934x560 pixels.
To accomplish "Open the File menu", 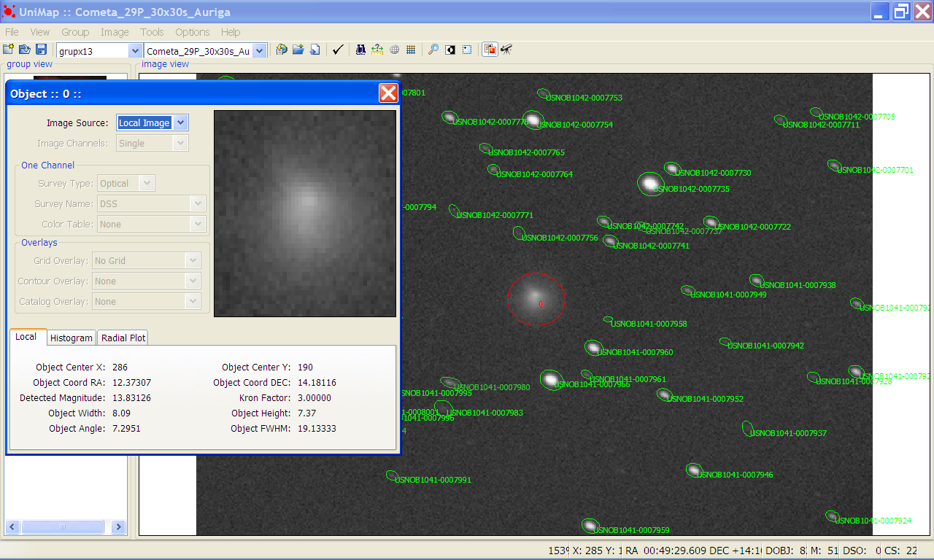I will (12, 32).
